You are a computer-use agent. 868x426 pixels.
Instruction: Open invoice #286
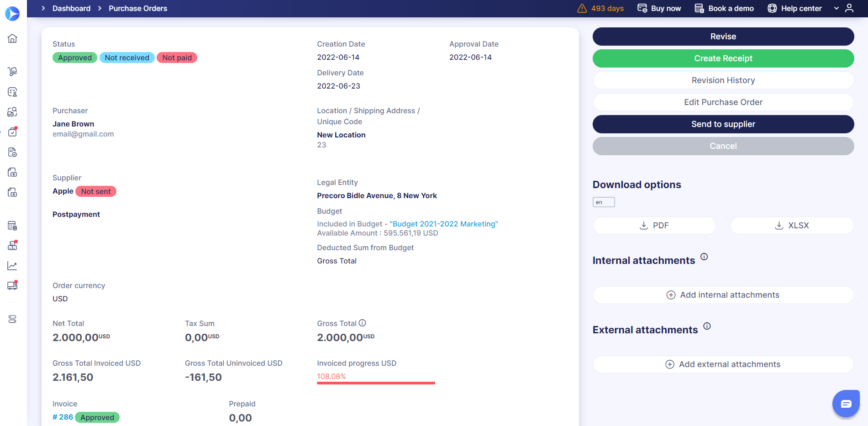pyautogui.click(x=63, y=417)
